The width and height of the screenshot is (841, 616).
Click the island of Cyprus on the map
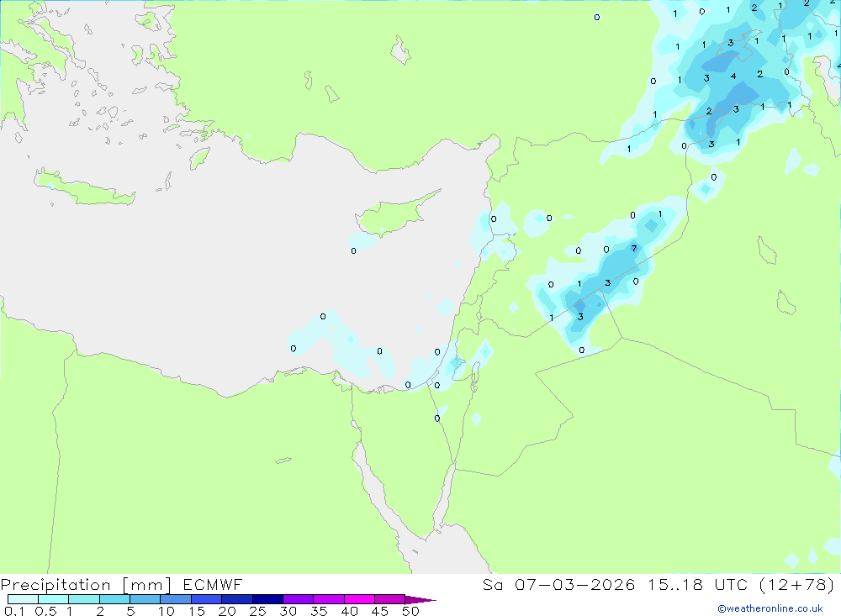394,215
